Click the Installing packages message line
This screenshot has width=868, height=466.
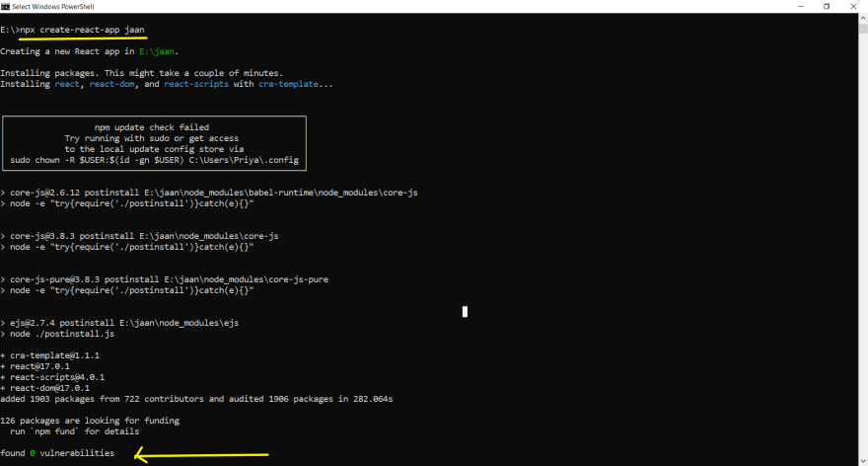click(x=142, y=73)
